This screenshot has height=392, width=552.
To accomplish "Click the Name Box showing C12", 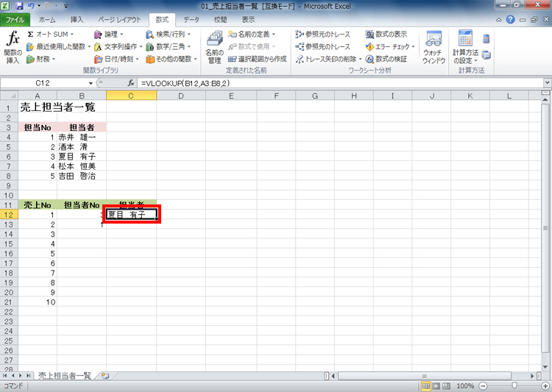I will click(x=43, y=83).
